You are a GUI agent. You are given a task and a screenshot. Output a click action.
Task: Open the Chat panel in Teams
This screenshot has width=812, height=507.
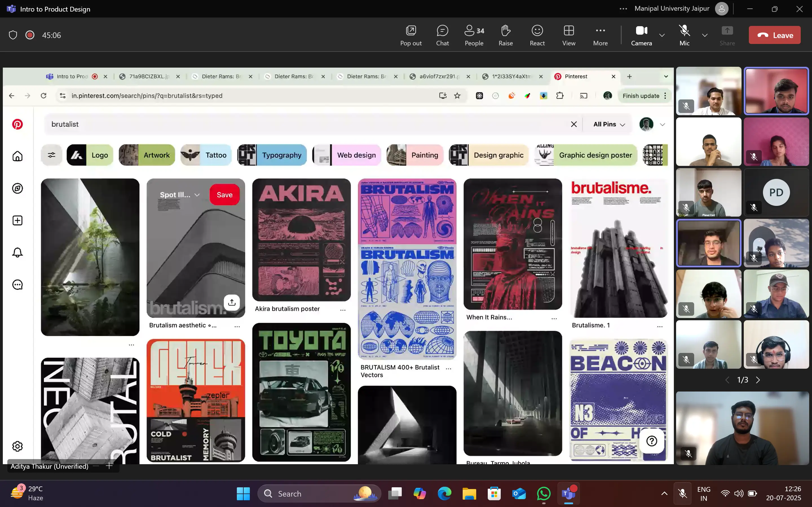tap(442, 35)
